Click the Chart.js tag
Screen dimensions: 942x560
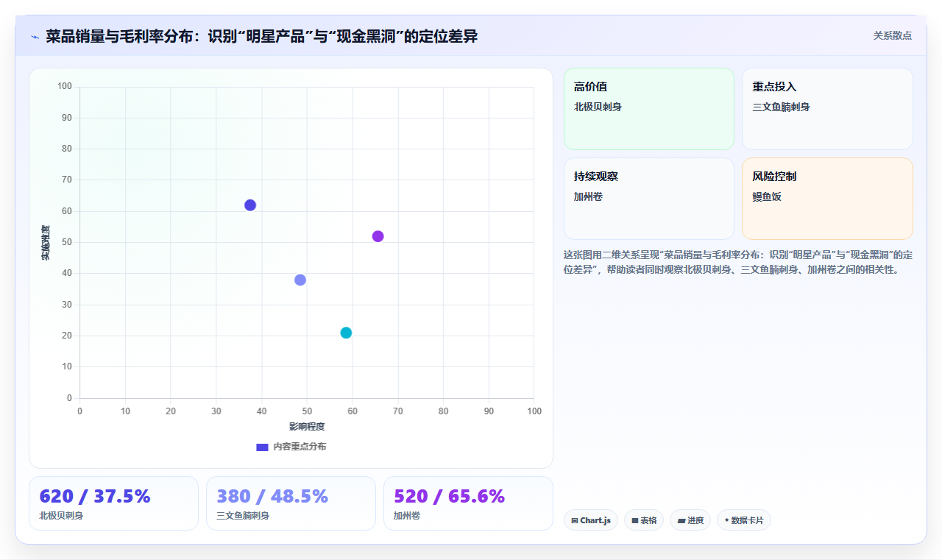(x=591, y=520)
